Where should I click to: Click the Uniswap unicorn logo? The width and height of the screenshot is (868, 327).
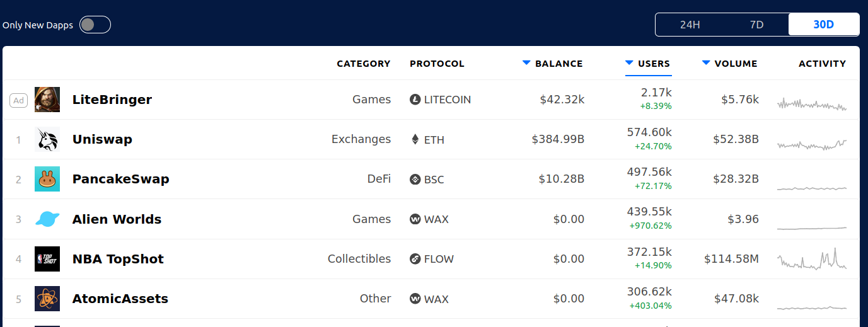click(47, 139)
